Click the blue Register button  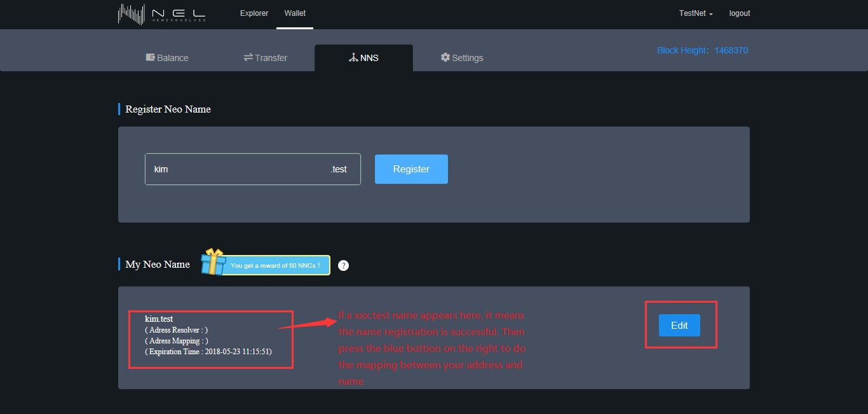click(411, 169)
